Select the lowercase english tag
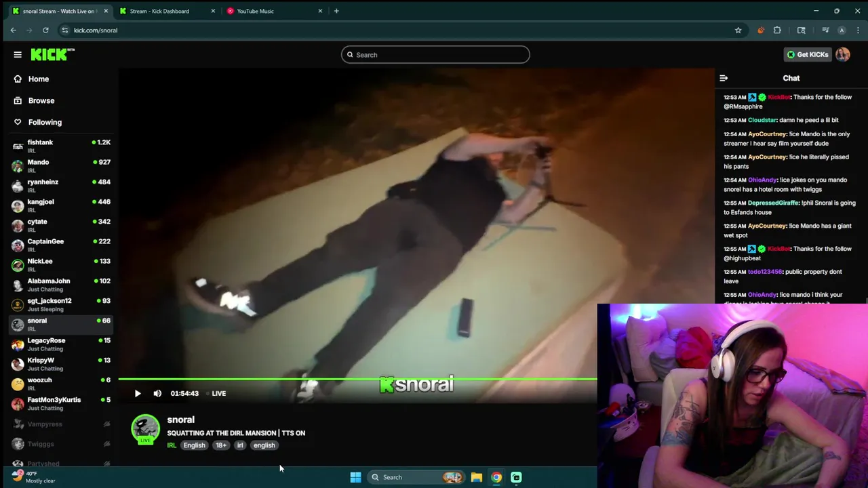 (264, 445)
